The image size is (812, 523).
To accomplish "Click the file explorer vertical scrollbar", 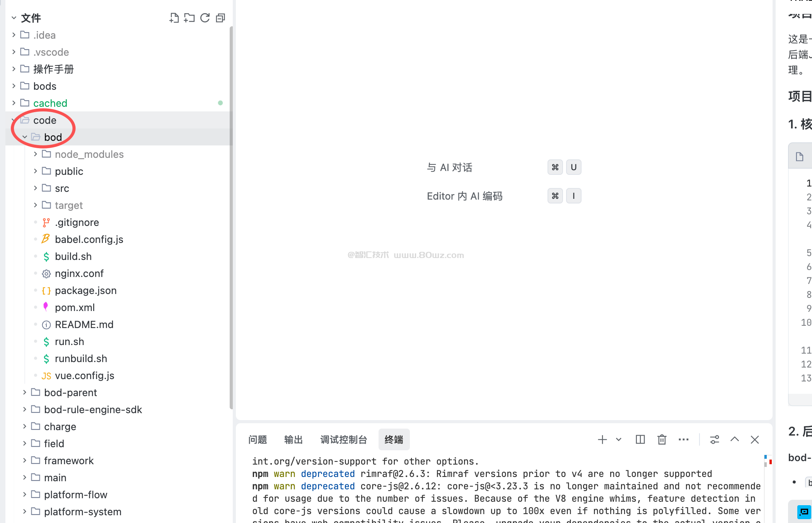I will click(231, 217).
